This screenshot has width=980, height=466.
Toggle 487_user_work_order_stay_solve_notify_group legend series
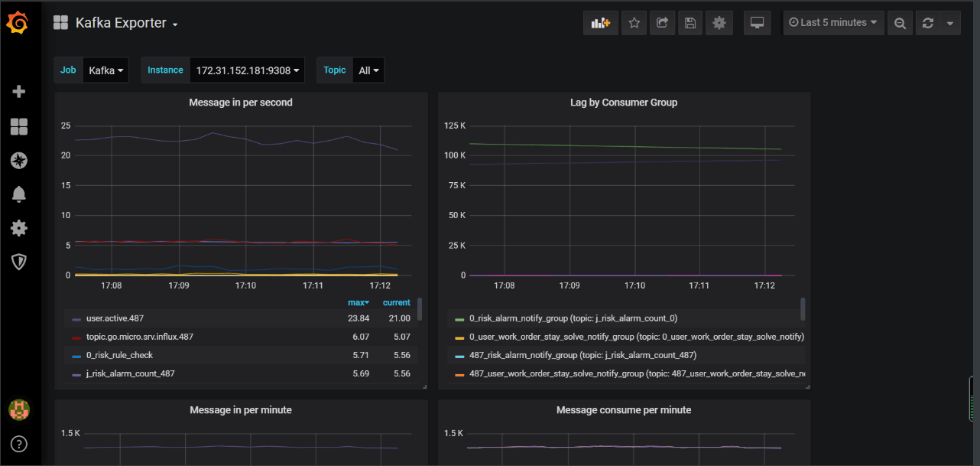[x=637, y=373]
